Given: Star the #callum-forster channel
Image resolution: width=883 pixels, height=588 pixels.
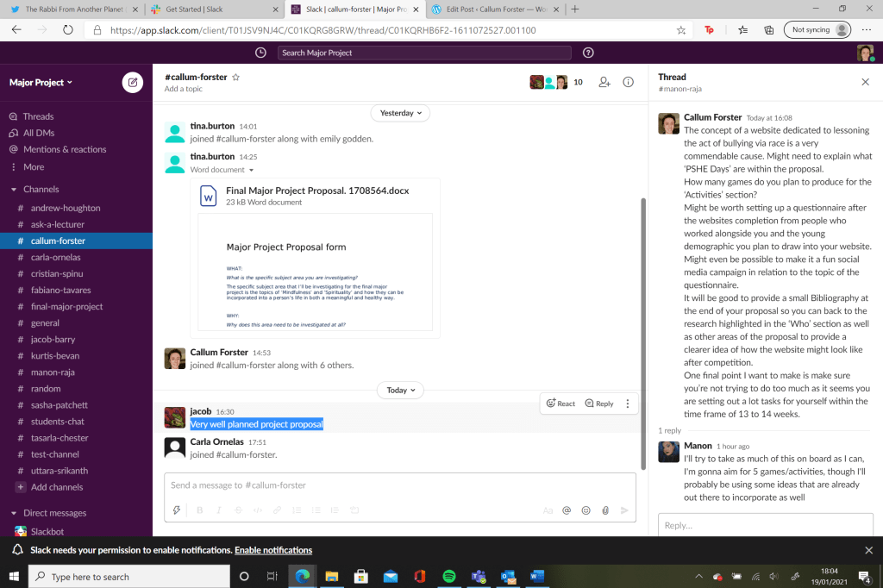Looking at the screenshot, I should tap(235, 77).
